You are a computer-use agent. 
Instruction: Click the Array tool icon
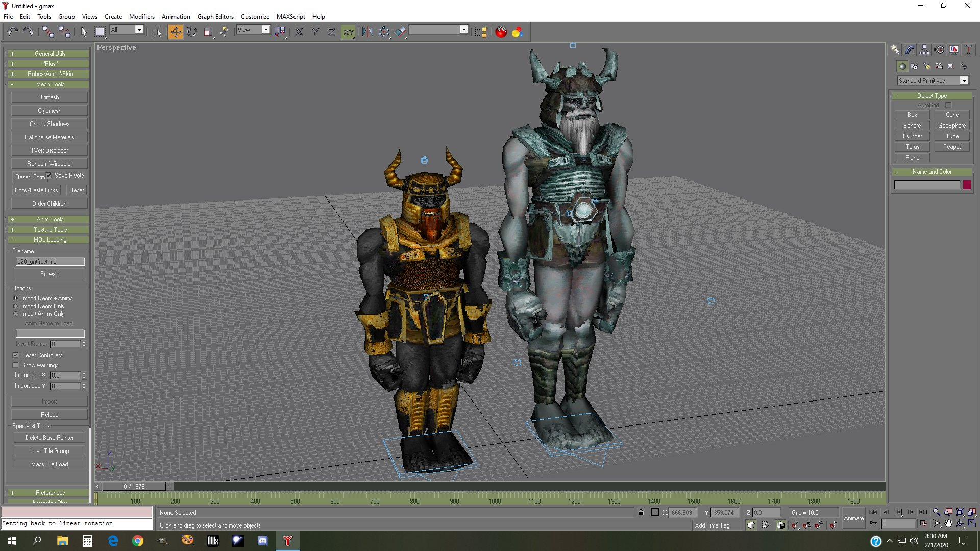[x=384, y=32]
